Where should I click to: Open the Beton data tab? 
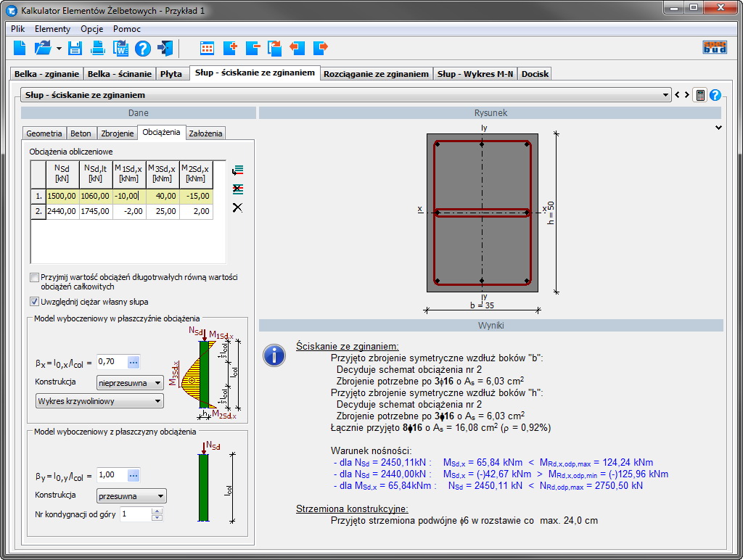click(81, 133)
